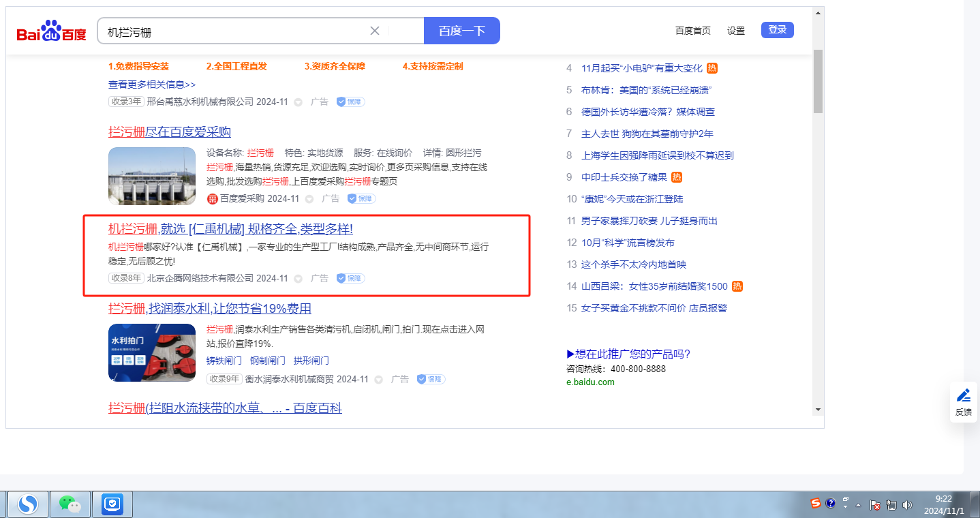Open Sogou browser from the taskbar
This screenshot has width=980, height=518.
pos(28,504)
